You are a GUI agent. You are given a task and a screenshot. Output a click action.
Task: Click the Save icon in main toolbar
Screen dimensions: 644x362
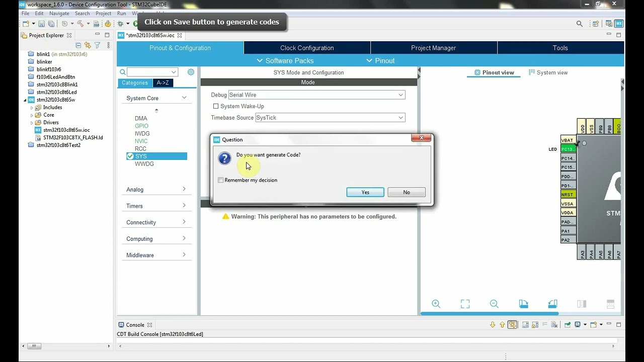(x=42, y=24)
